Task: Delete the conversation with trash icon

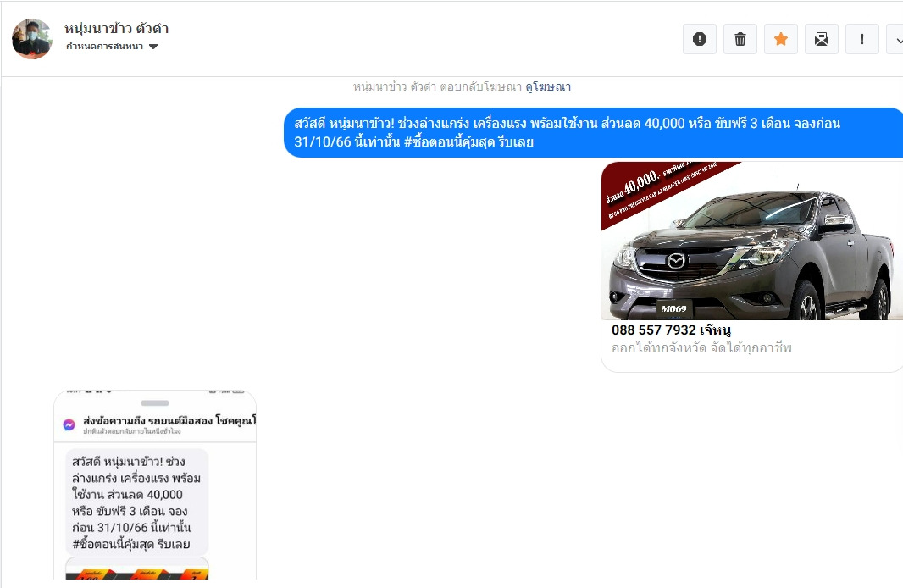Action: [740, 39]
